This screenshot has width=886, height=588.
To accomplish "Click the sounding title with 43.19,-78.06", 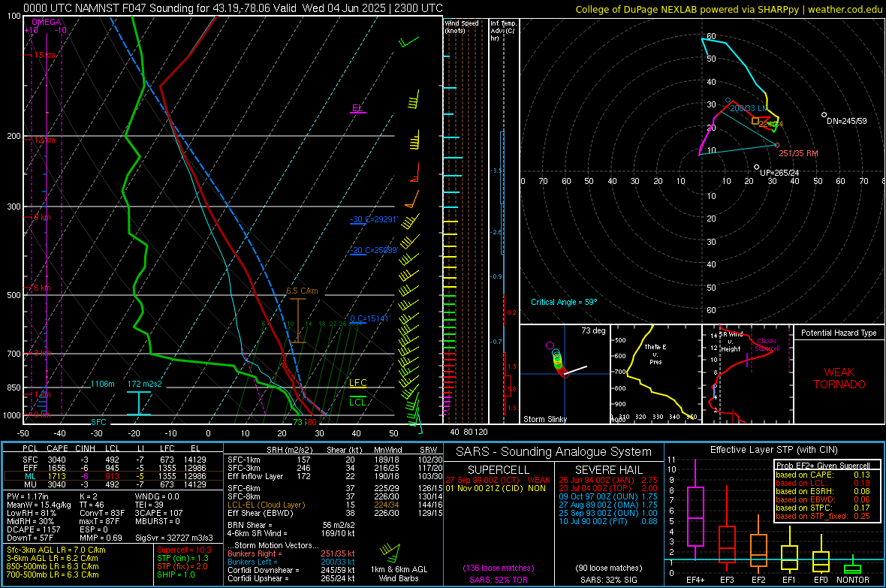I will tap(233, 8).
